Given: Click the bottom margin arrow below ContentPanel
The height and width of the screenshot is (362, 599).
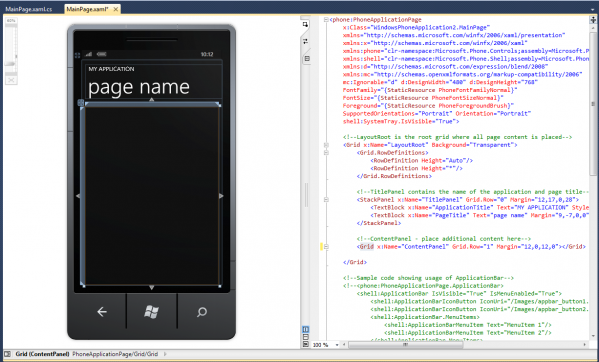Looking at the screenshot, I should click(151, 288).
